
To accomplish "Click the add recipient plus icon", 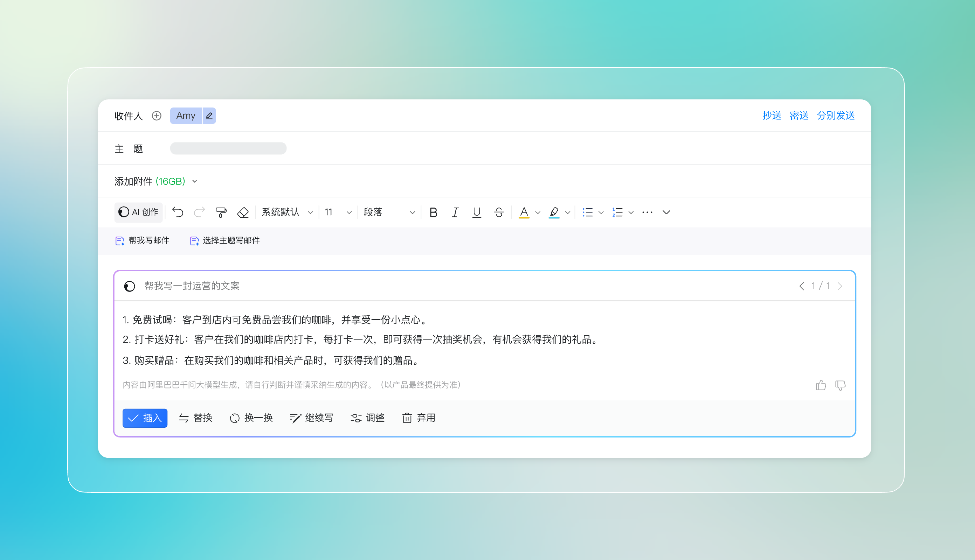I will (x=156, y=116).
